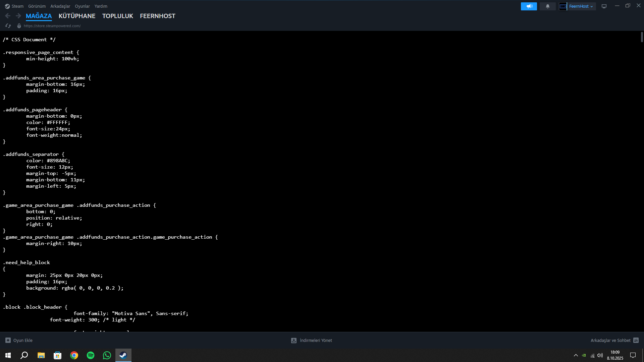Click the Oyun Ekle button
This screenshot has height=362, width=644.
19,340
